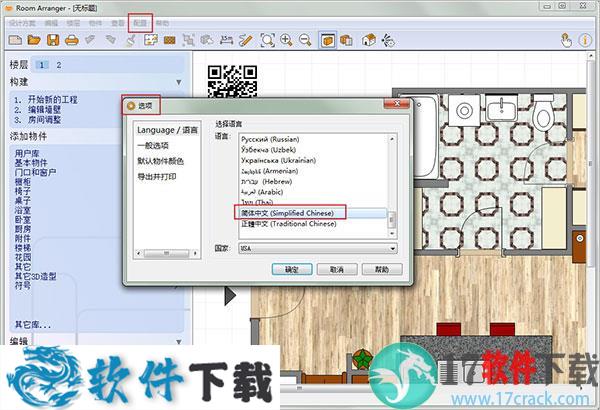
Task: Click the Print toolbar icon
Action: tap(72, 40)
